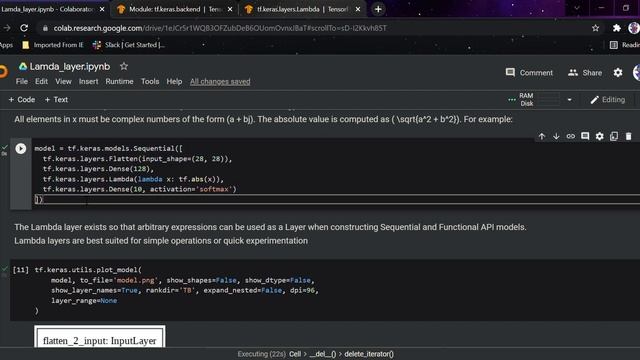
Task: Click the Share button
Action: 585,73
